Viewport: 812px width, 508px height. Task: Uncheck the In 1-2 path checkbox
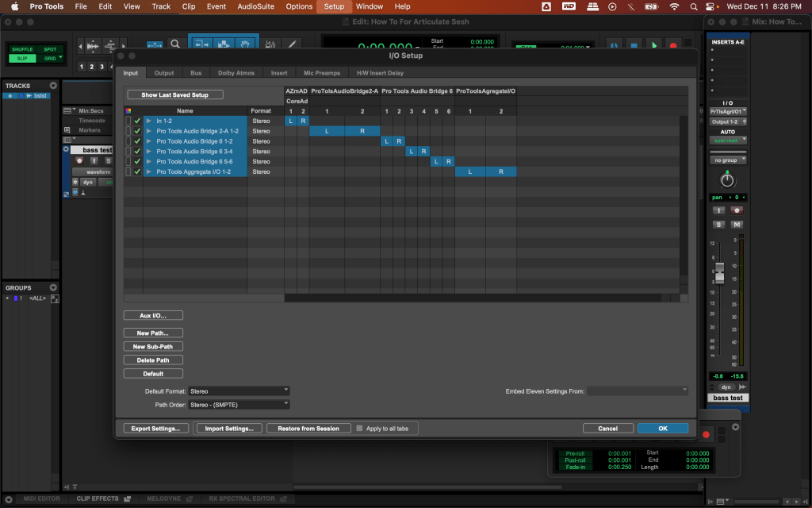(137, 121)
